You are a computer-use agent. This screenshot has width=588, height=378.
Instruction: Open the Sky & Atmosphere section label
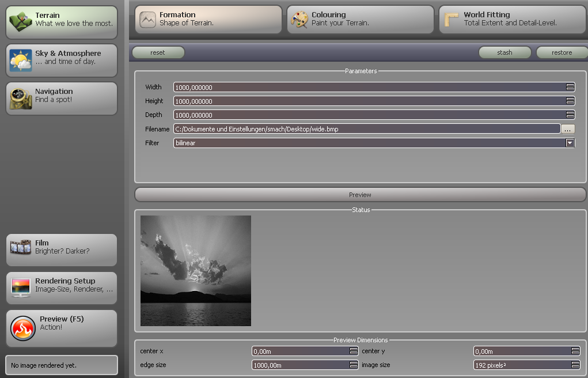[68, 54]
